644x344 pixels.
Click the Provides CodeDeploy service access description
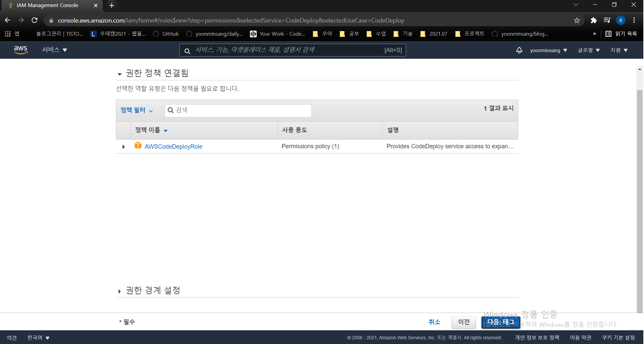pos(450,146)
